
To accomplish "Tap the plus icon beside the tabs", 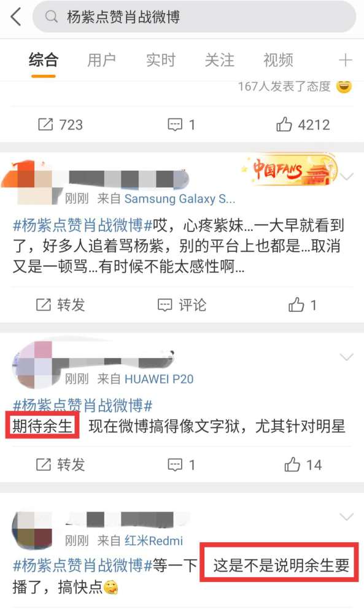I will click(x=345, y=60).
